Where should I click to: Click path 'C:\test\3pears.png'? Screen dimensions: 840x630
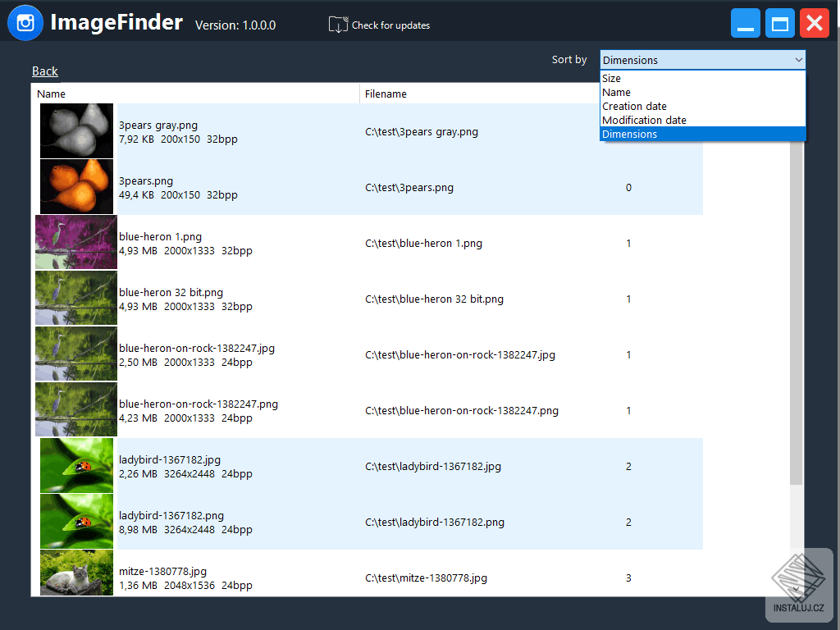(x=409, y=188)
